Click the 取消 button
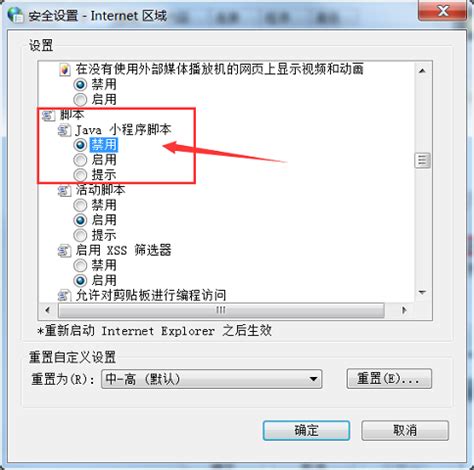 click(405, 430)
